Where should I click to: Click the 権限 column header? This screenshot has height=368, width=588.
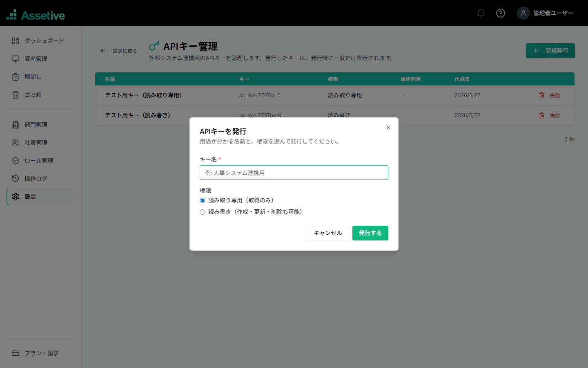click(333, 79)
